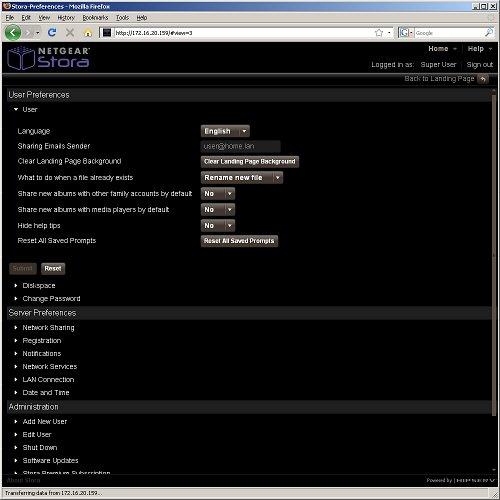Open the share albums with media players dropdown
Screen dimensions: 500x500
pyautogui.click(x=218, y=209)
